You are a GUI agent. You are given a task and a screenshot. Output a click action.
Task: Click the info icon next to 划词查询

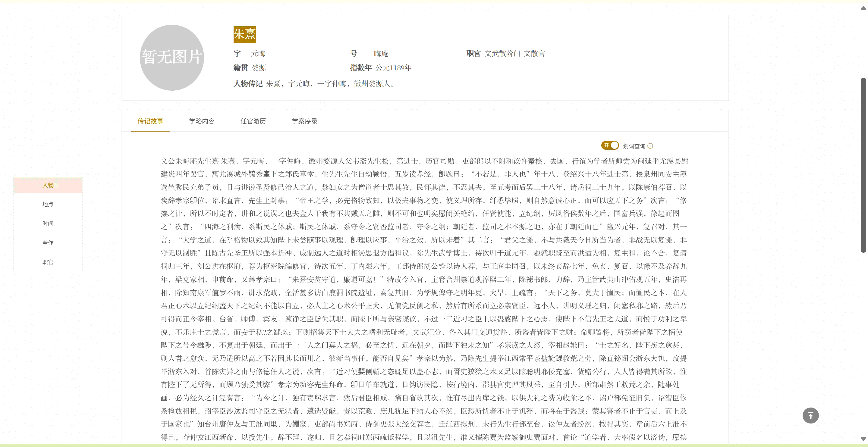650,146
